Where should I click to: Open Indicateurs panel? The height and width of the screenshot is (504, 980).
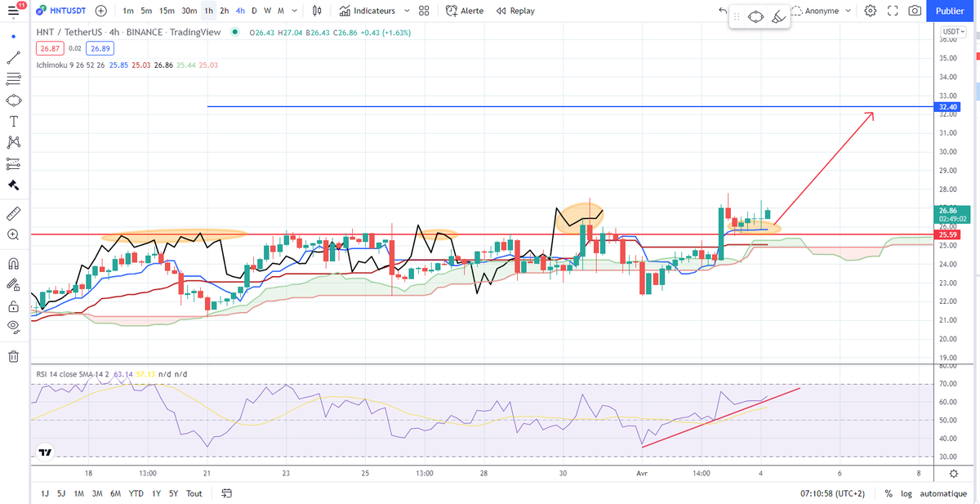(367, 11)
